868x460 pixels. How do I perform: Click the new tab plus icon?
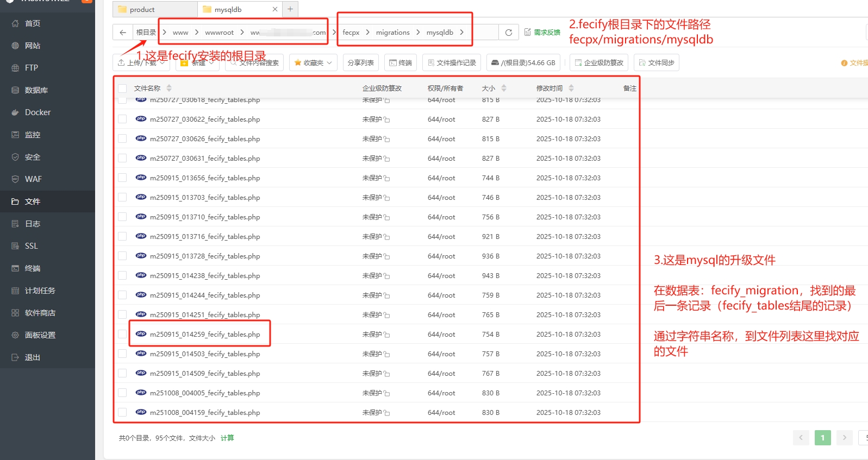click(290, 9)
